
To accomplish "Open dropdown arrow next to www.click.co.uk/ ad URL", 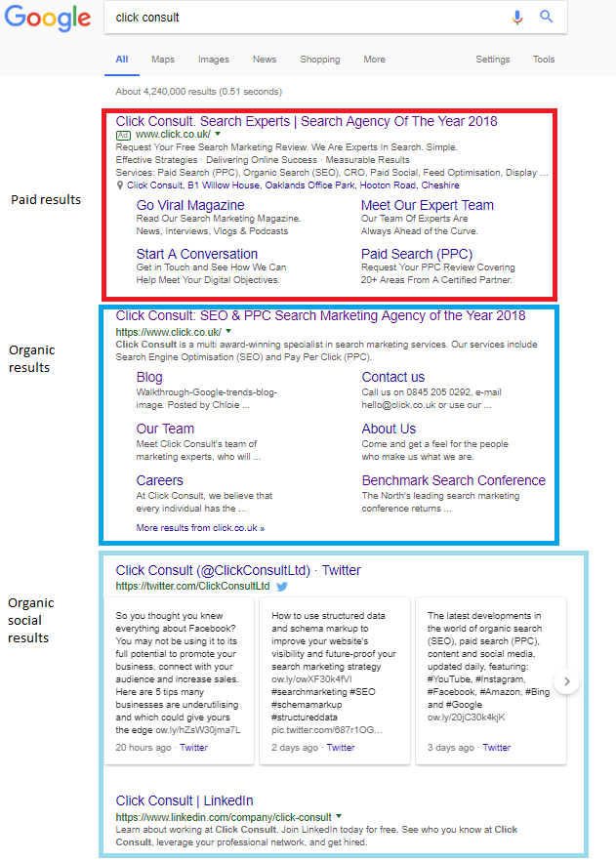I will point(218,134).
